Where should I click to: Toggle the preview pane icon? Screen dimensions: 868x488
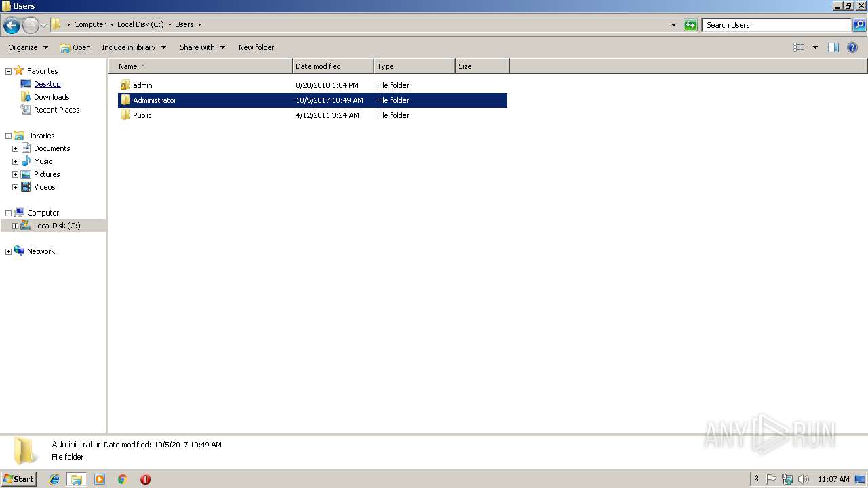(833, 47)
